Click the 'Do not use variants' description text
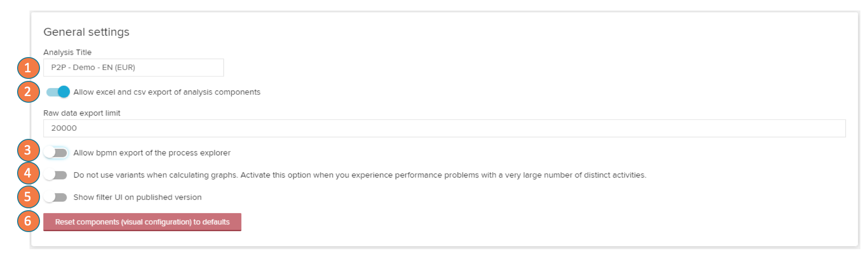This screenshot has height=253, width=868. click(359, 175)
